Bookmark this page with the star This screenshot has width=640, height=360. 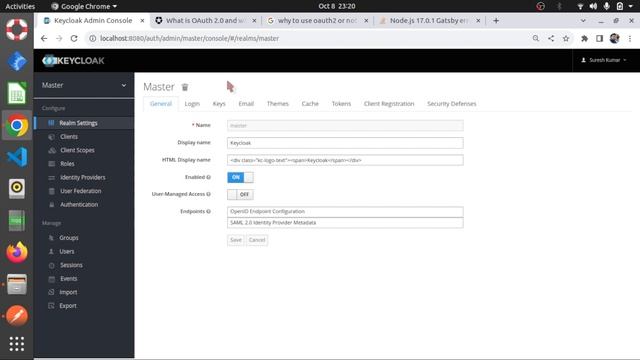[566, 38]
